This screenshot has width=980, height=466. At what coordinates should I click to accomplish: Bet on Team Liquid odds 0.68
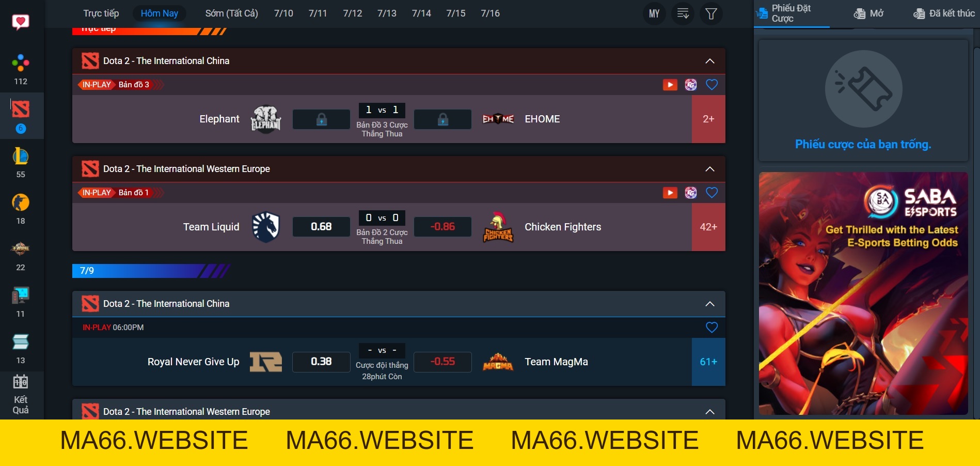[321, 227]
